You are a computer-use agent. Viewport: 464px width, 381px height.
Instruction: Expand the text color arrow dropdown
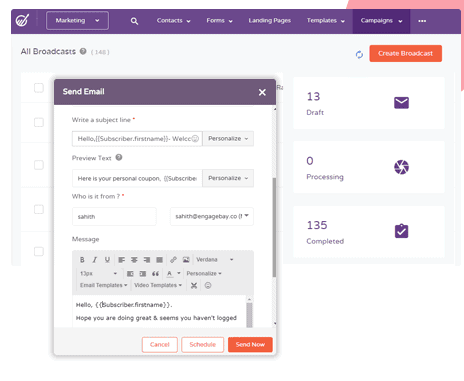tap(179, 273)
